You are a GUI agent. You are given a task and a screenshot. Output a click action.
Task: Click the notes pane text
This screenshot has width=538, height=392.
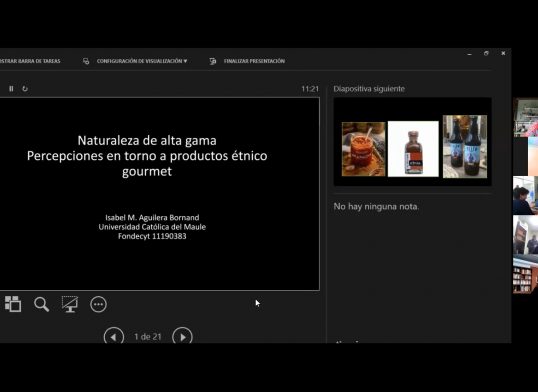click(x=376, y=206)
